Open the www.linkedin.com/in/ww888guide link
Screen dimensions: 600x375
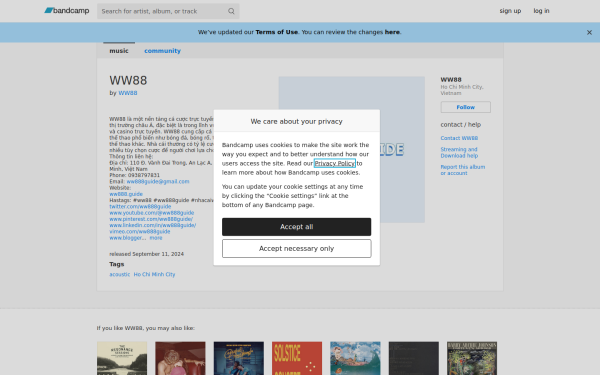pyautogui.click(x=153, y=225)
